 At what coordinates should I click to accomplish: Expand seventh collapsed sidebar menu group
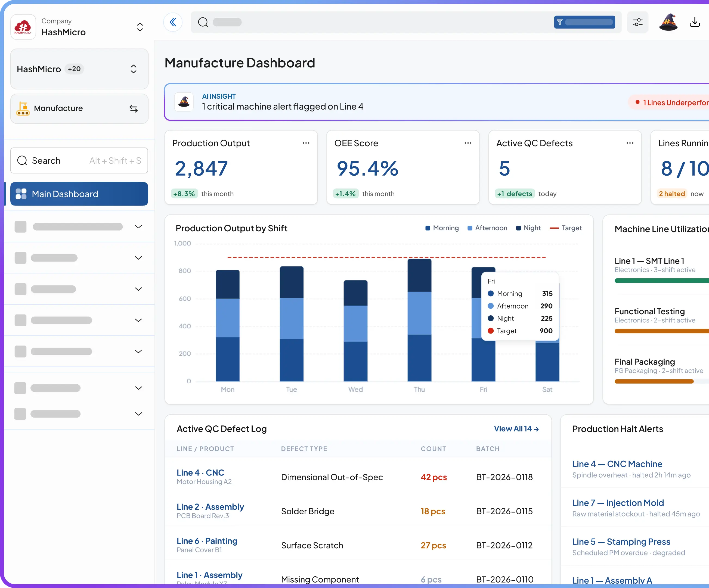(x=138, y=414)
